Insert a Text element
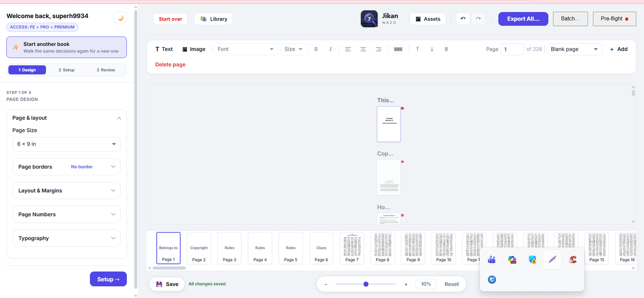Image resolution: width=644 pixels, height=298 pixels. pos(164,49)
